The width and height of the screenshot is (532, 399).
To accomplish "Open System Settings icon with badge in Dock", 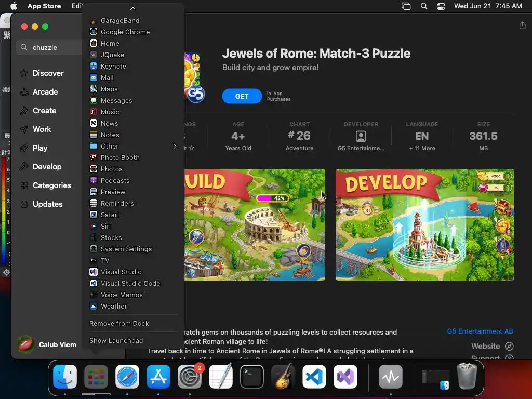I will (190, 376).
